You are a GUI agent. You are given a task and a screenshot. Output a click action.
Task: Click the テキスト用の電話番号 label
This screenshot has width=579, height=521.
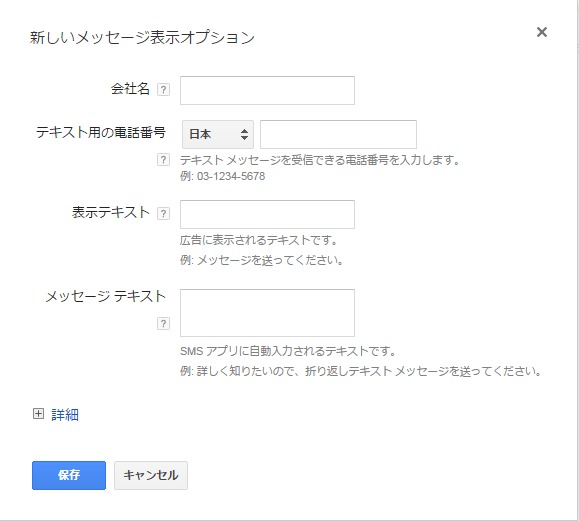[101, 132]
